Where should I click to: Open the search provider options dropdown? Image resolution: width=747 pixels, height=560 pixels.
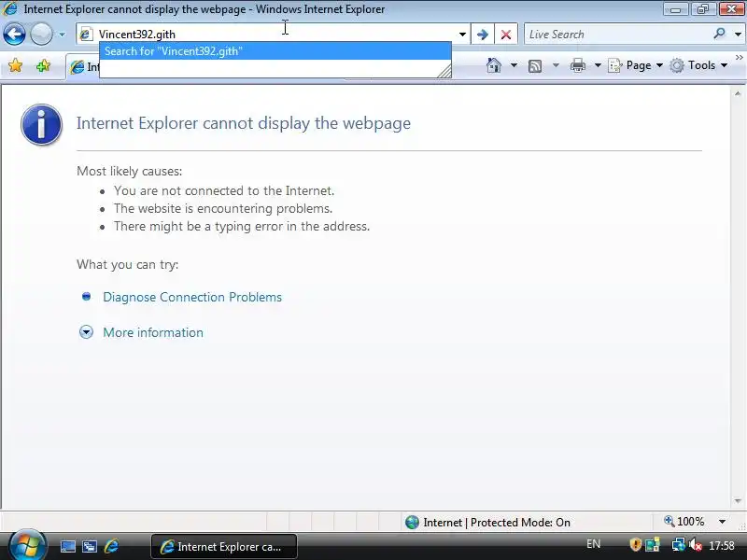point(738,35)
